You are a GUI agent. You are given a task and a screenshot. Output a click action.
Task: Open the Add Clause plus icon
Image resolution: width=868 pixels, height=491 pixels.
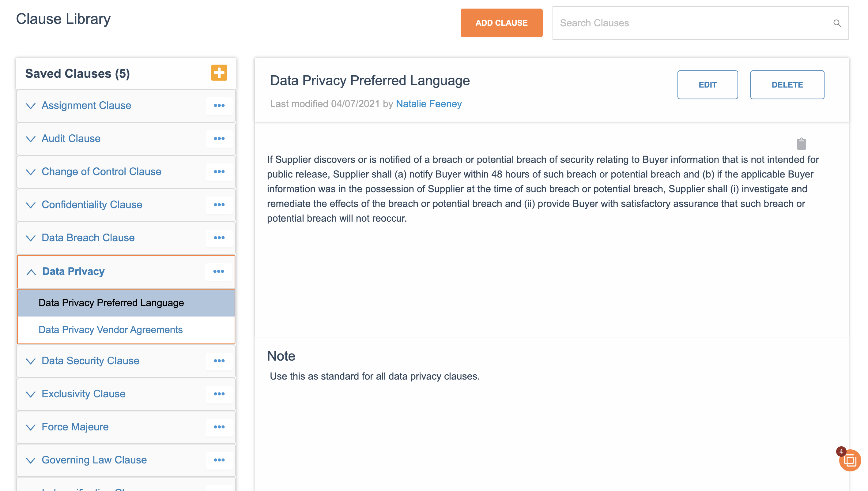point(219,73)
